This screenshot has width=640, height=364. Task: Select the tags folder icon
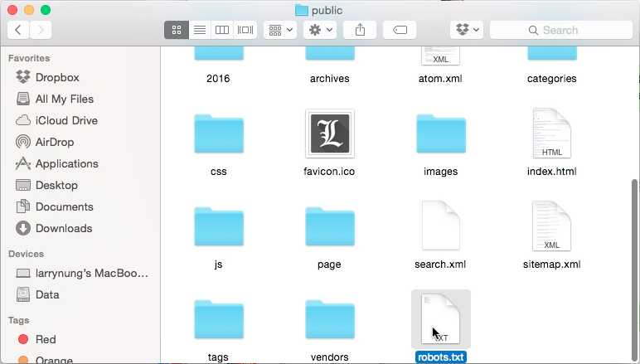[219, 319]
